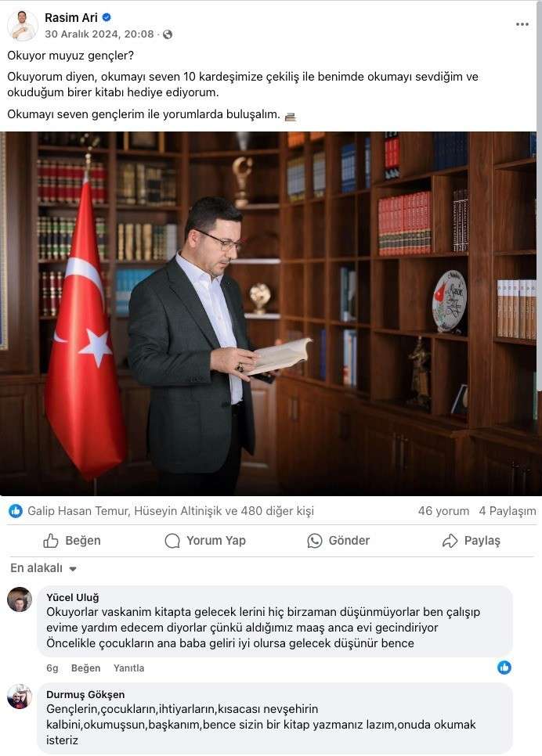Click Rasim Ari's profile picture
Screen dimensions: 542x756
22,25
